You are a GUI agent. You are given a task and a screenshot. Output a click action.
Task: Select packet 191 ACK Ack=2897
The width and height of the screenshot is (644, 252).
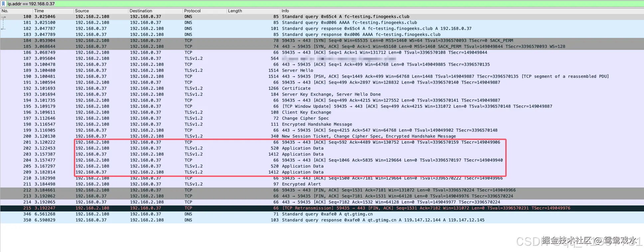(322, 82)
